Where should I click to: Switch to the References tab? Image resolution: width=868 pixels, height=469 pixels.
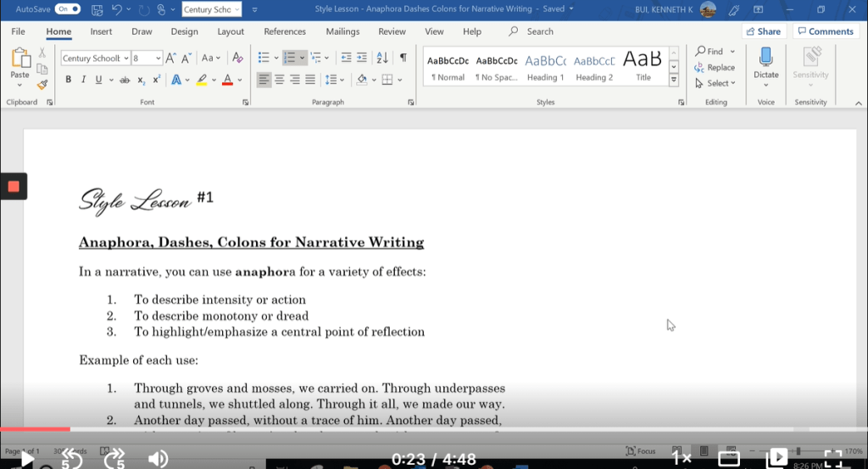point(285,31)
